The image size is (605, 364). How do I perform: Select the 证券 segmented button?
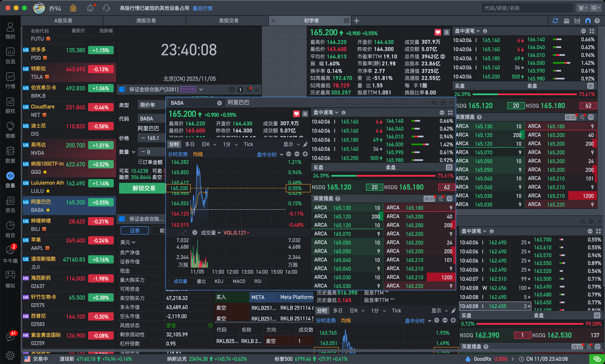pyautogui.click(x=135, y=230)
